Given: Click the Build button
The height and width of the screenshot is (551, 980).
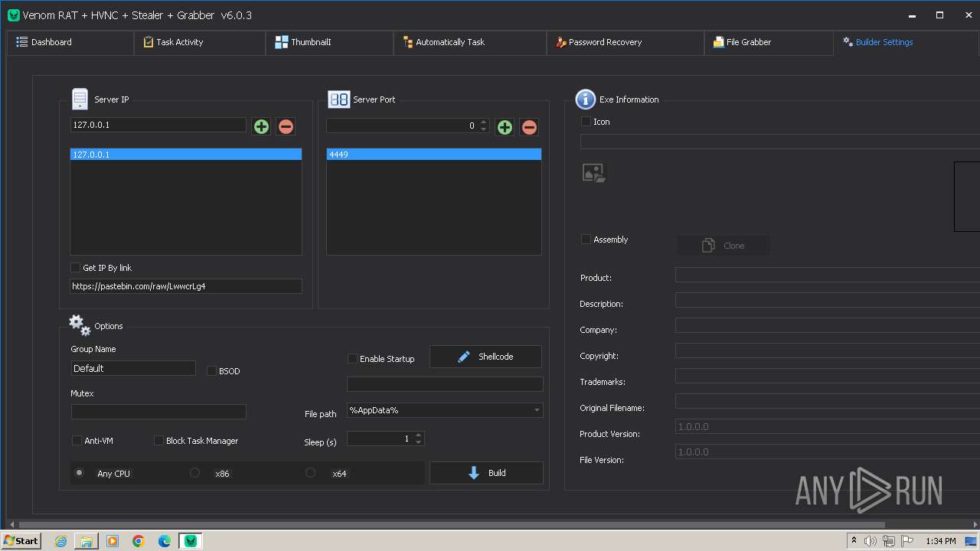Looking at the screenshot, I should [486, 473].
